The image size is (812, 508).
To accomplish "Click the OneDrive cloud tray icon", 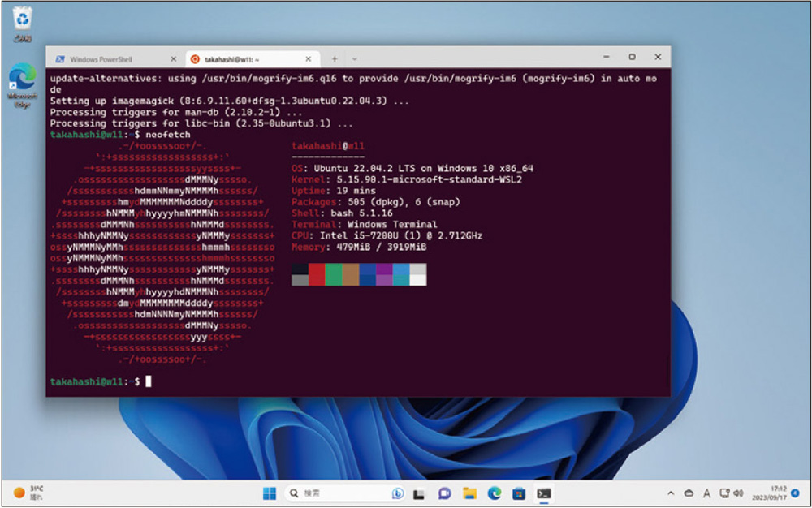I will [x=689, y=492].
